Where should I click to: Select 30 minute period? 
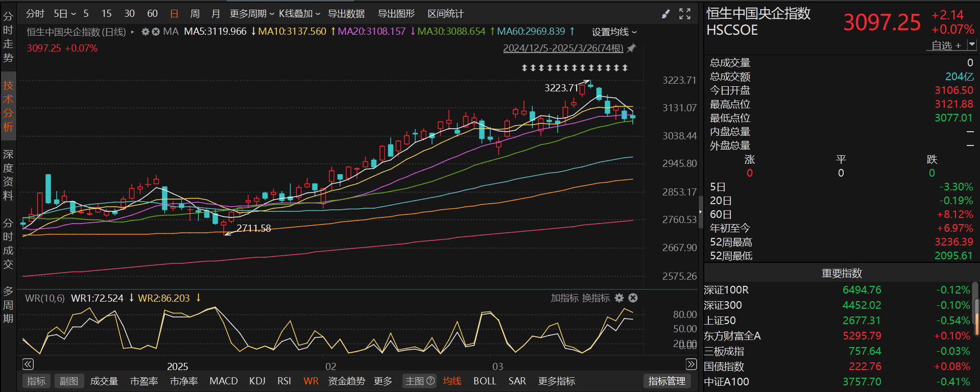point(130,14)
